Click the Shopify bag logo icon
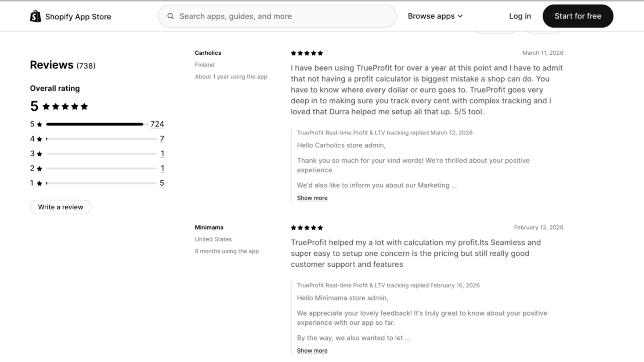Image resolution: width=644 pixels, height=362 pixels. click(x=36, y=16)
